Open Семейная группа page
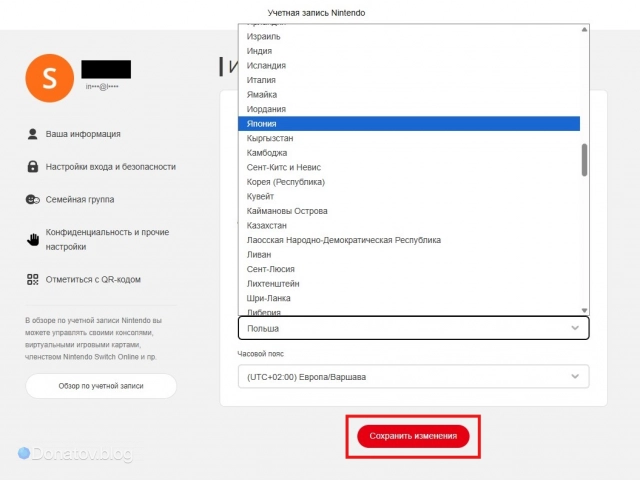The image size is (640, 480). [x=80, y=200]
